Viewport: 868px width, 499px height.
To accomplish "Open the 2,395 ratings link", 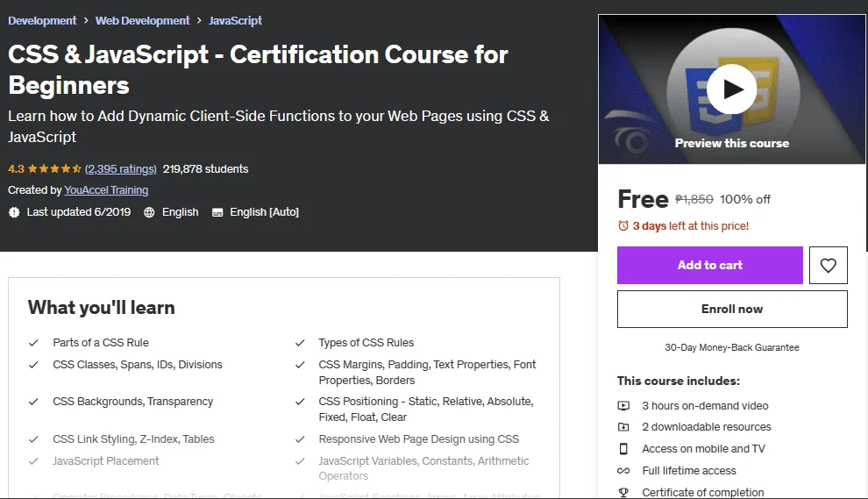I will (121, 169).
